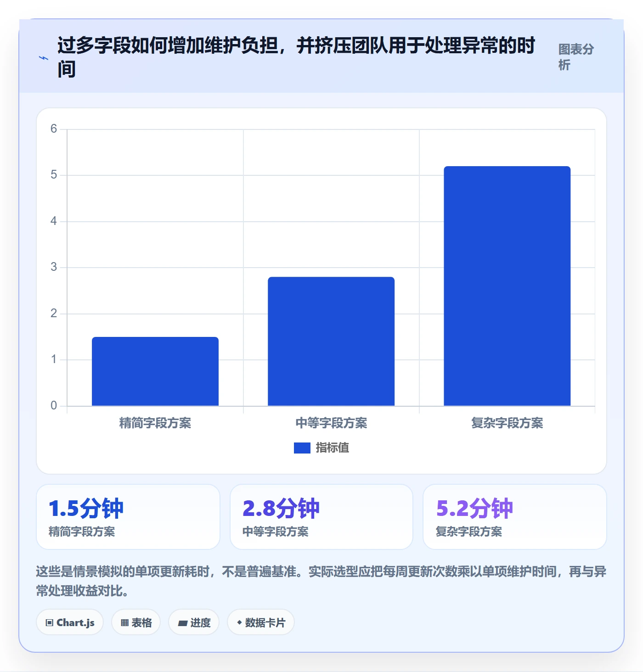Click the 中等字段方案 x-axis label

point(331,423)
